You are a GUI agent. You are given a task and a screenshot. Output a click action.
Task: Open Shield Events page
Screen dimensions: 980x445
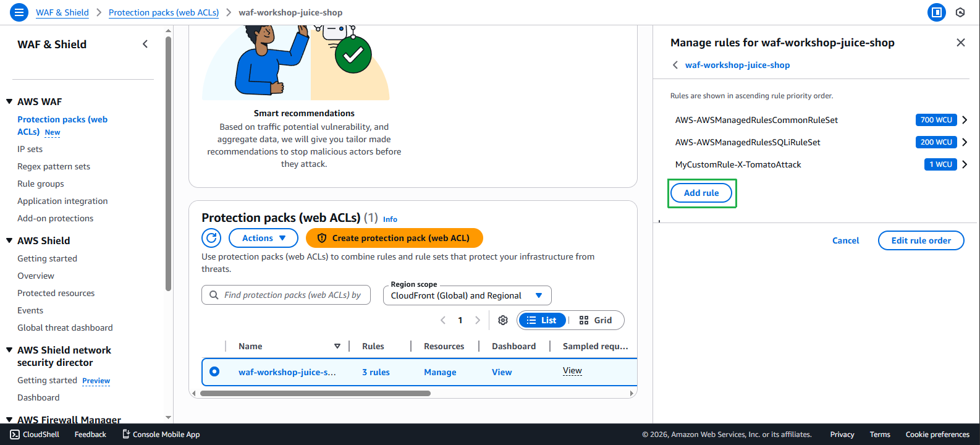[30, 310]
